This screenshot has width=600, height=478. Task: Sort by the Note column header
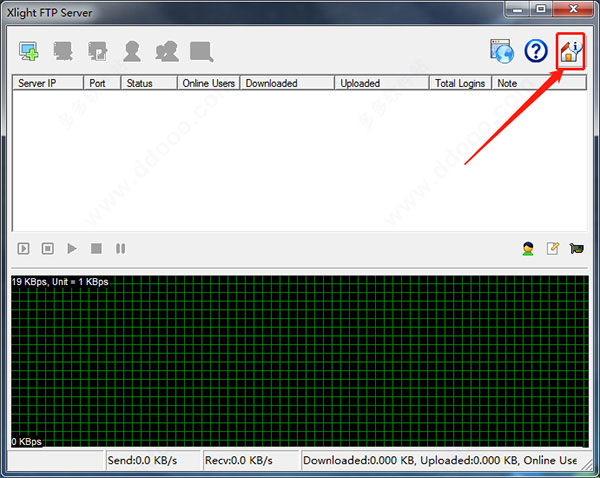[539, 83]
